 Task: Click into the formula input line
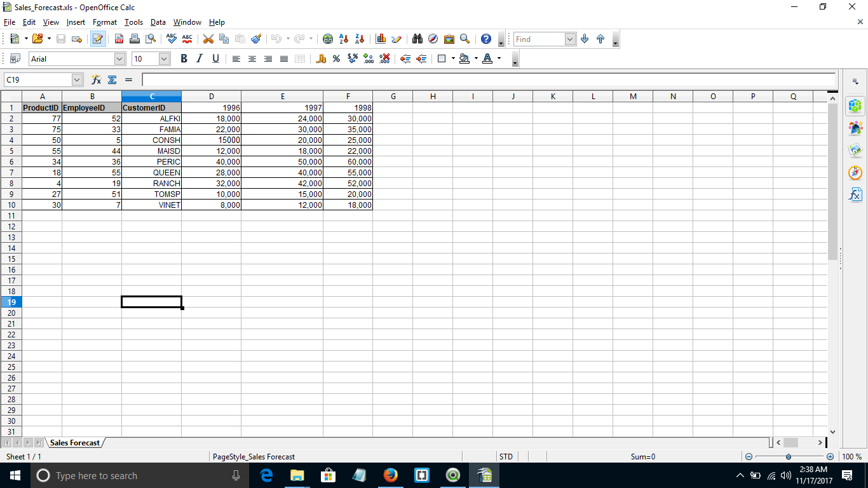coord(489,80)
